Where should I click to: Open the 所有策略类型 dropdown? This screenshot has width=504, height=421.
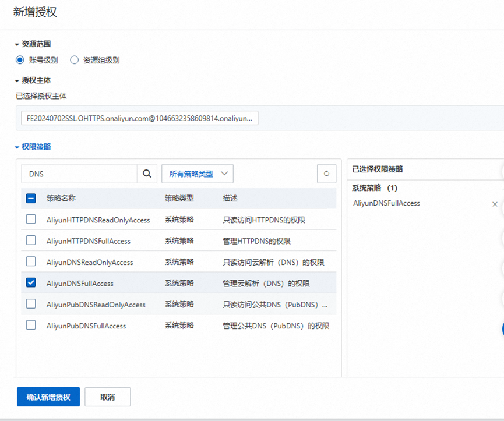coord(198,174)
